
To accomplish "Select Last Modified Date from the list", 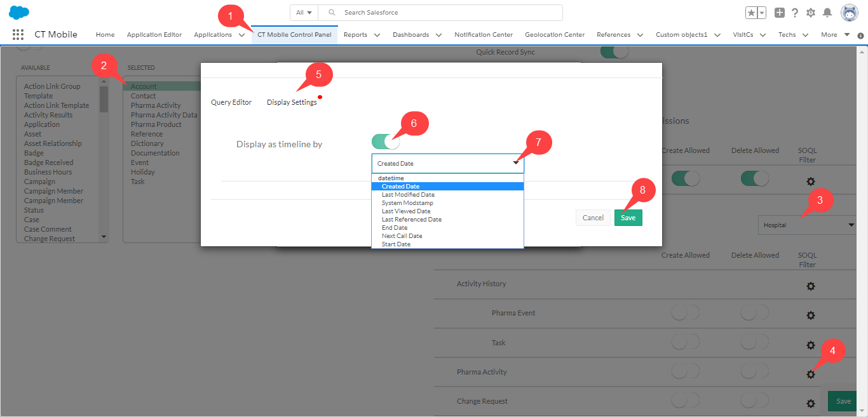I will coord(408,195).
